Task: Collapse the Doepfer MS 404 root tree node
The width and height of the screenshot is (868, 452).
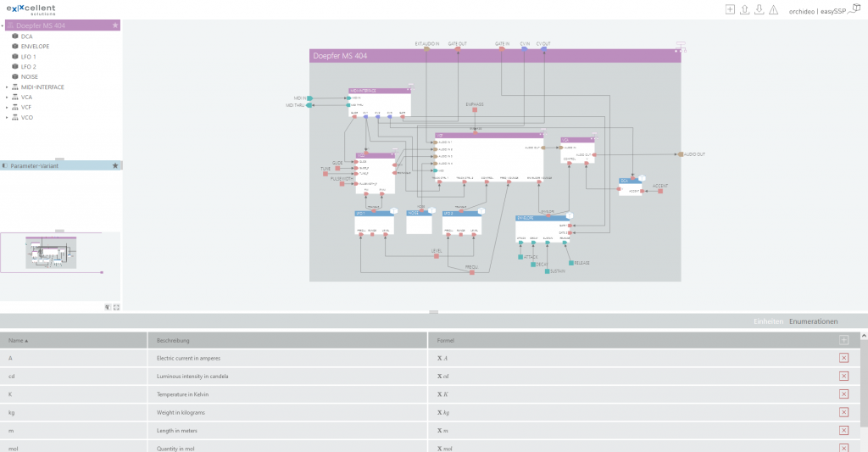Action: point(3,25)
